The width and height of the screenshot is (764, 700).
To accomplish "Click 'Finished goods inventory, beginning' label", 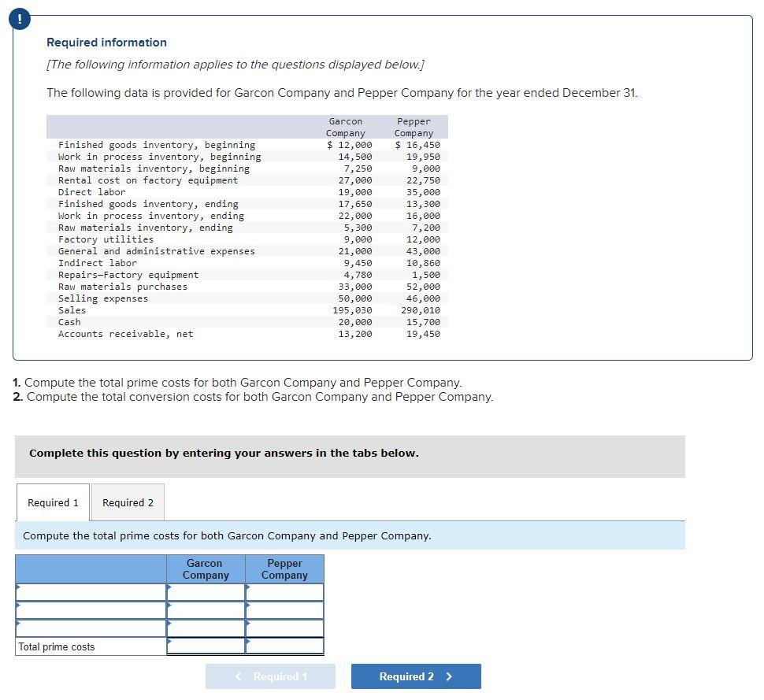I will (157, 145).
